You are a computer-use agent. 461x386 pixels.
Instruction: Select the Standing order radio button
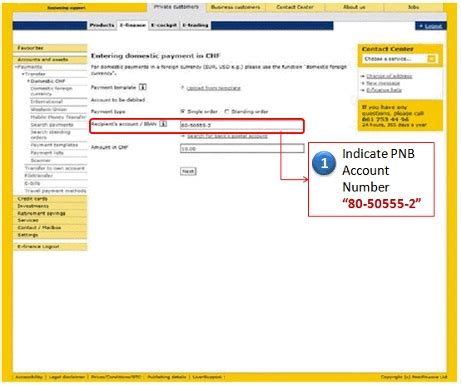tap(227, 111)
